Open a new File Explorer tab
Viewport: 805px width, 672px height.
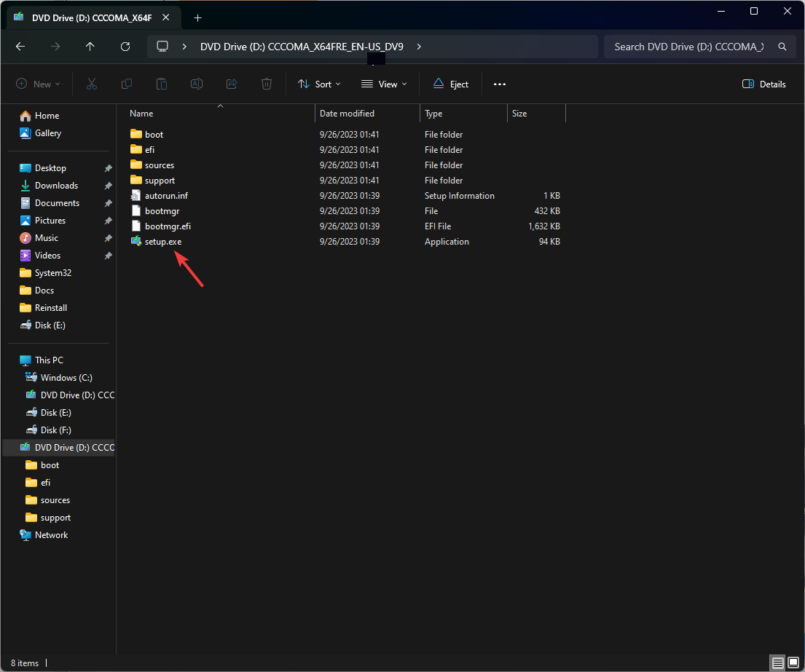point(197,17)
